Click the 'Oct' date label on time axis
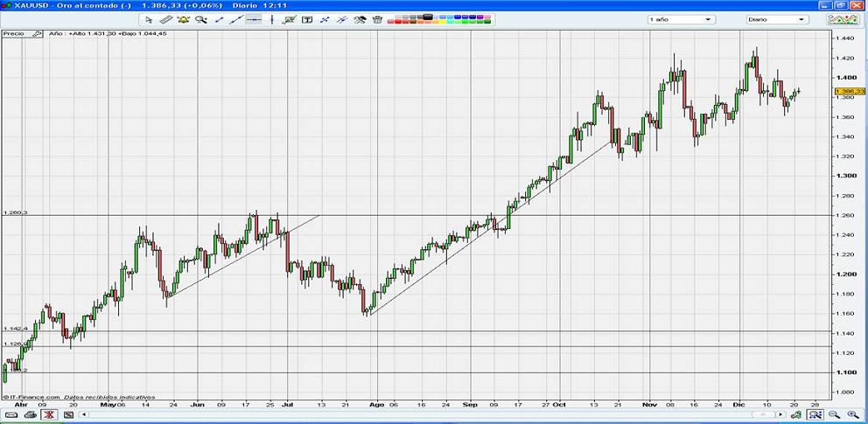 pyautogui.click(x=560, y=404)
